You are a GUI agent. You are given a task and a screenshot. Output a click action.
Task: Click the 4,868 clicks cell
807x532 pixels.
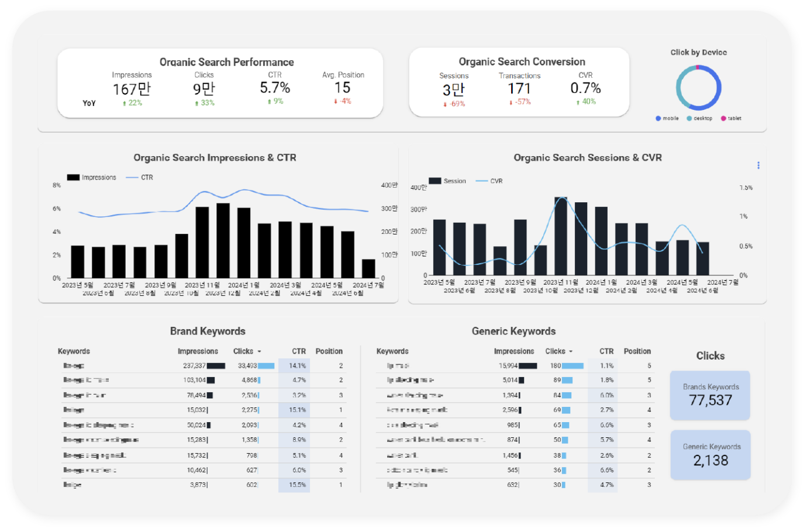coord(249,380)
